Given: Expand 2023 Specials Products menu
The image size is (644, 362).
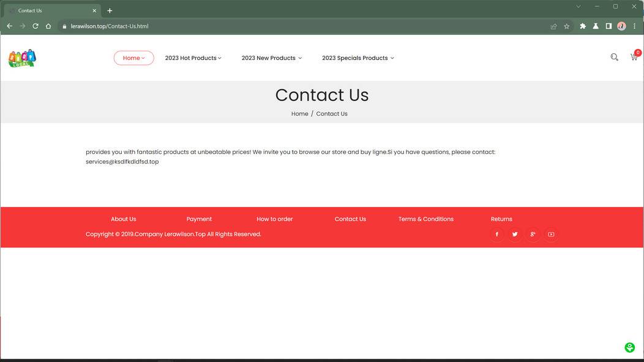Looking at the screenshot, I should (x=358, y=58).
